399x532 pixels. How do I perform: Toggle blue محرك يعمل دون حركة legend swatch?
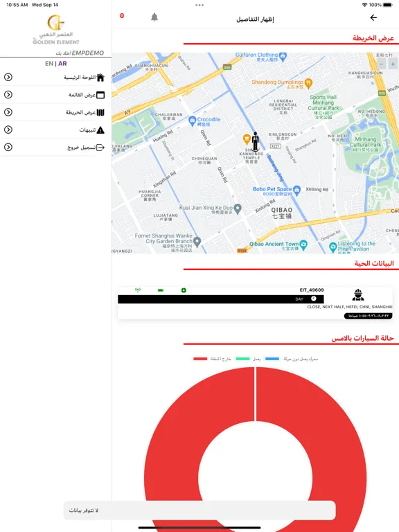tap(272, 359)
